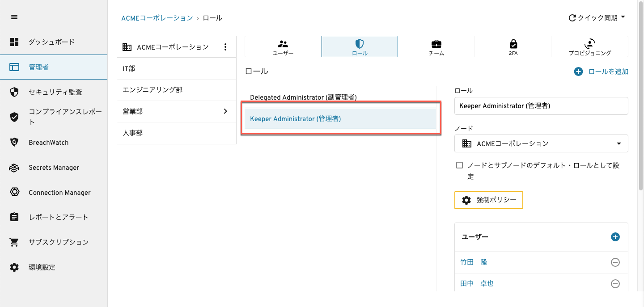The height and width of the screenshot is (307, 644).
Task: Switch to the ユーザー tab
Action: [283, 46]
